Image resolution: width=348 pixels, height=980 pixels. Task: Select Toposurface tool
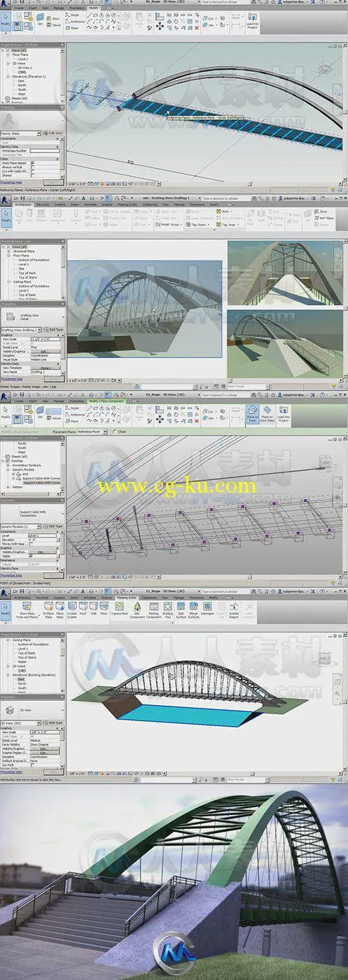point(120,608)
